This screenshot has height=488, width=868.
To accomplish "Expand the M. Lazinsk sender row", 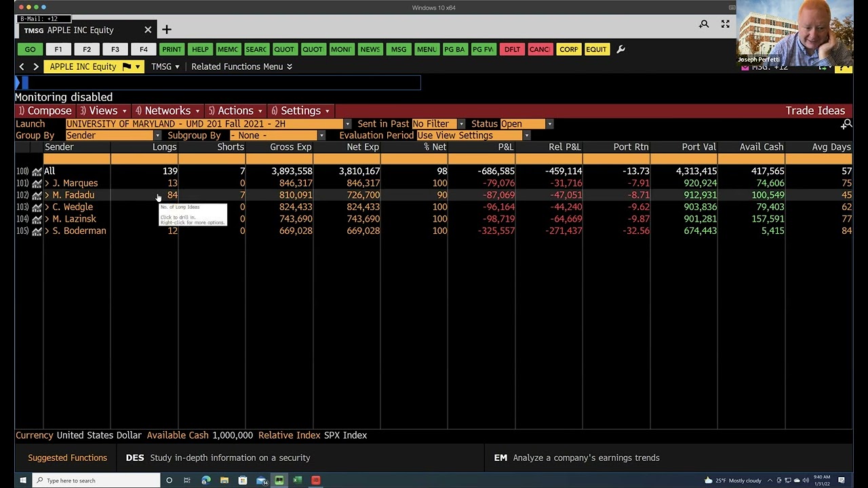I will click(47, 219).
